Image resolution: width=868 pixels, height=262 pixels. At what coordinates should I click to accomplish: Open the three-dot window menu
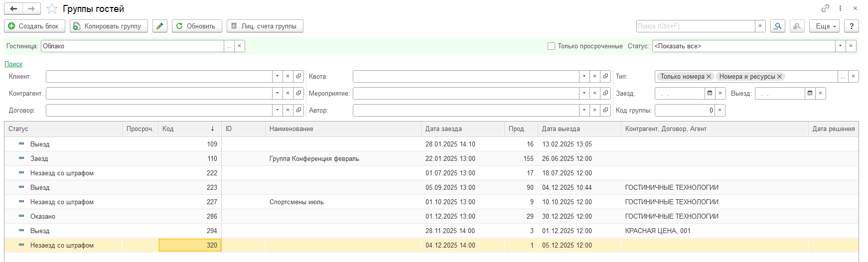[x=840, y=8]
